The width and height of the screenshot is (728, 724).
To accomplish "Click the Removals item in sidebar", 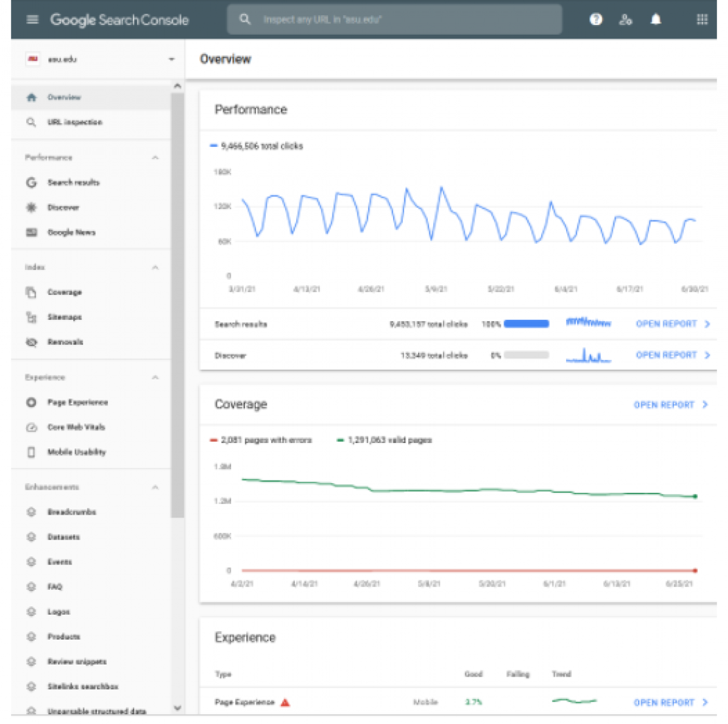I will click(91, 342).
